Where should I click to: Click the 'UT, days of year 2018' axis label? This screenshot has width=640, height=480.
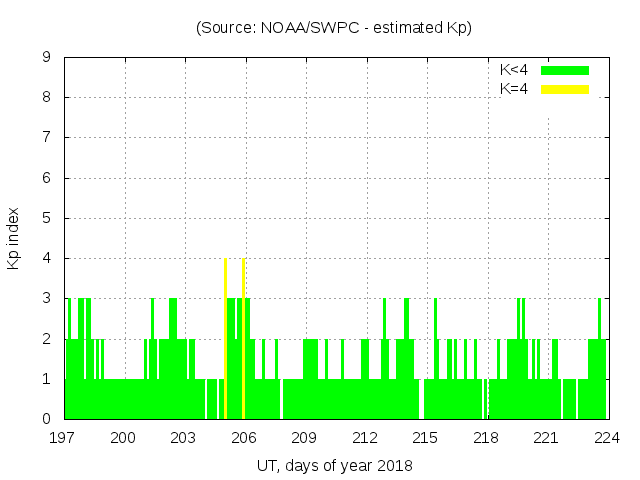pos(334,465)
